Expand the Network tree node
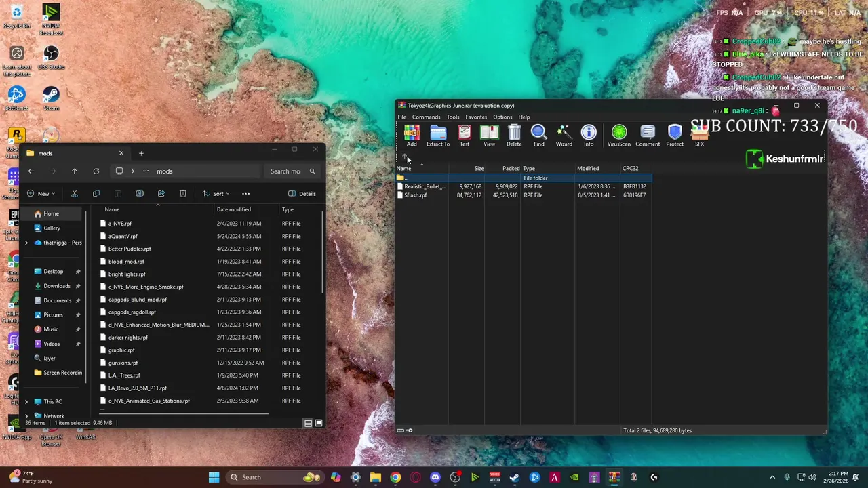The image size is (868, 488). pos(26,416)
